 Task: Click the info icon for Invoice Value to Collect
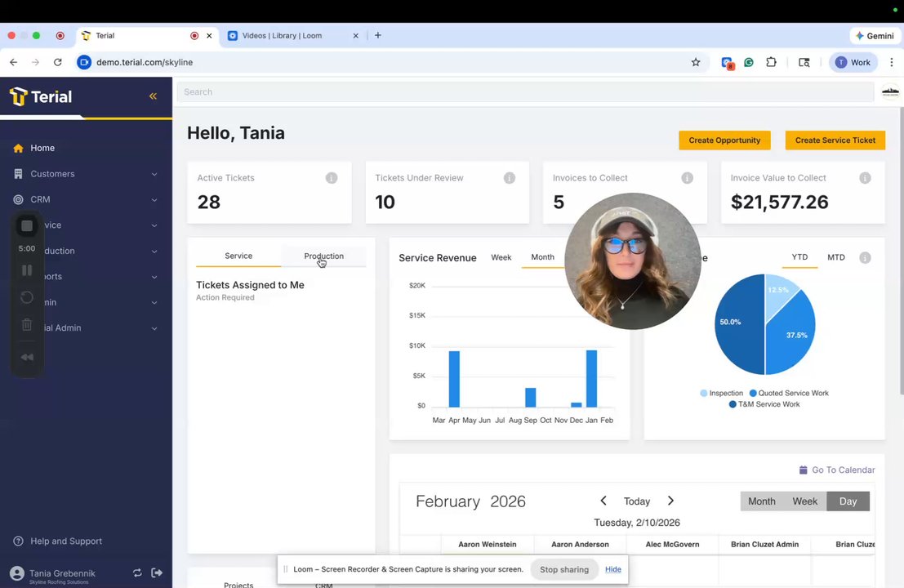point(865,178)
